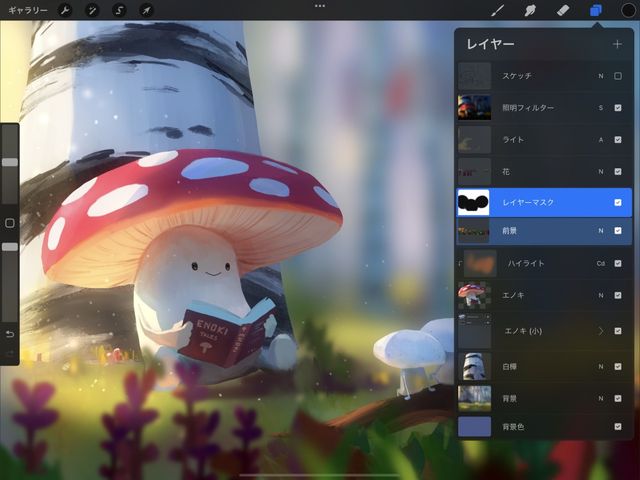Toggle 背景色 visibility checkbox

(618, 427)
